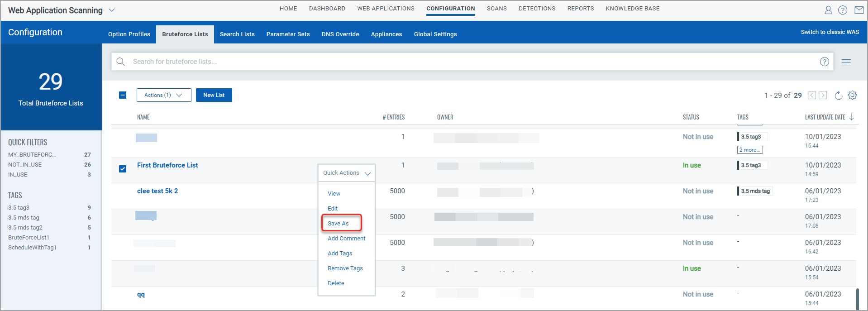
Task: Select Save As in Quick Actions
Action: click(338, 224)
